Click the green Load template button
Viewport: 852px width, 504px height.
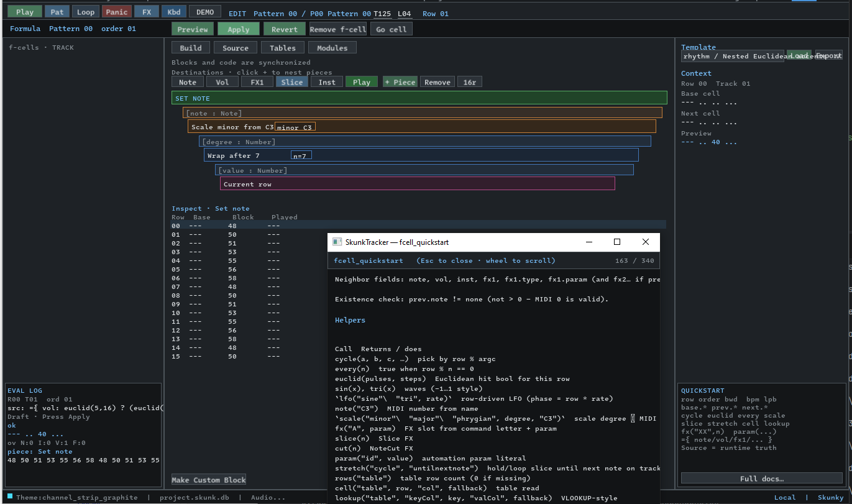[x=799, y=55]
